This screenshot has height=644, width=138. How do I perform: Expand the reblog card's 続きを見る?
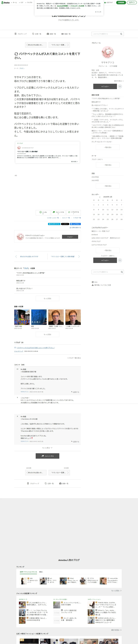[74, 162]
